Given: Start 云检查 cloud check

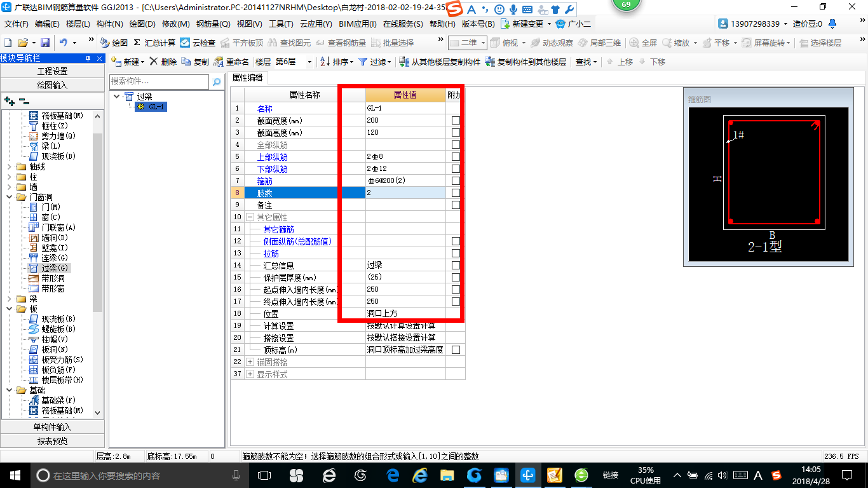Looking at the screenshot, I should (x=198, y=43).
